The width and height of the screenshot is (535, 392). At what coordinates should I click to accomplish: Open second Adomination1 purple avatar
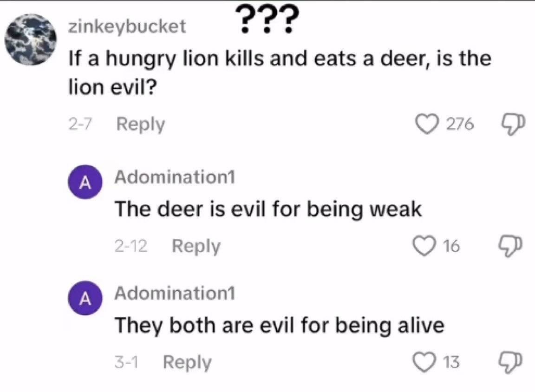(85, 298)
